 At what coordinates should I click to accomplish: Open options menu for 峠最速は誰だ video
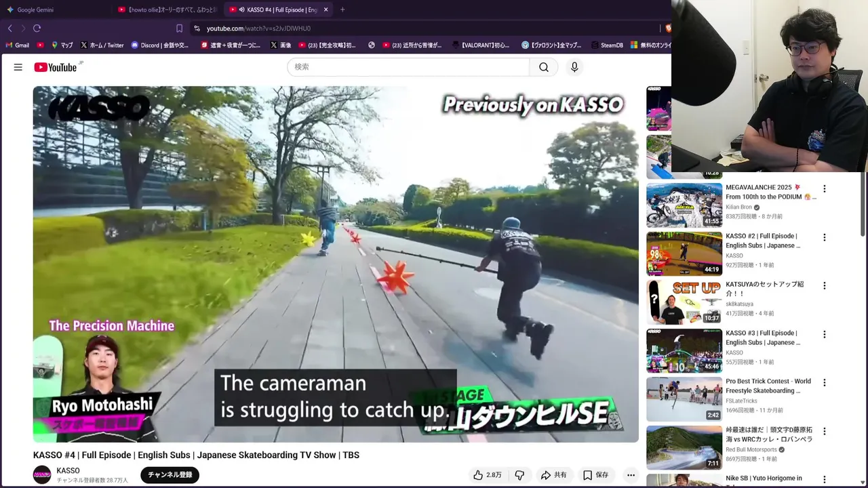(x=825, y=432)
